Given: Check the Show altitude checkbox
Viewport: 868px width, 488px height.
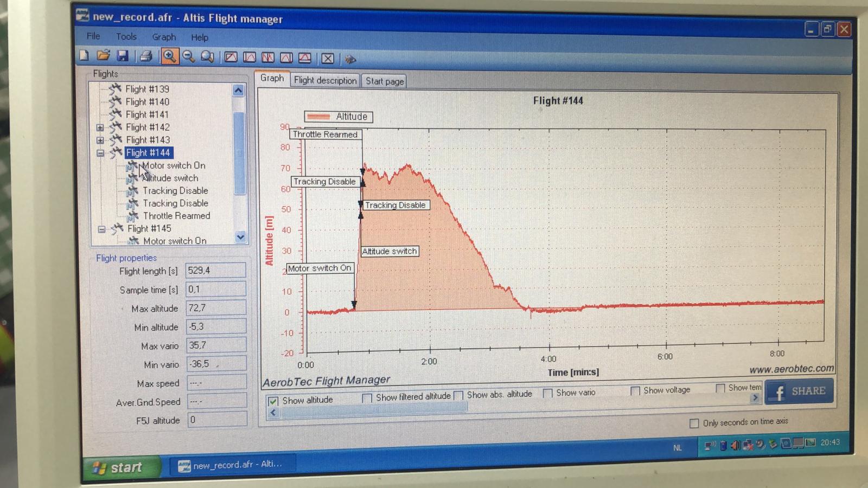Looking at the screenshot, I should coord(273,401).
